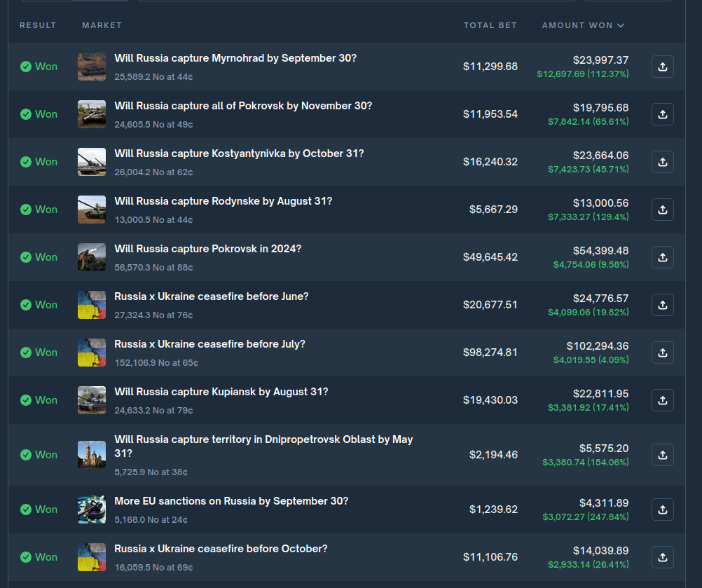
Task: Click total bet $2,194.46
Action: [x=493, y=455]
